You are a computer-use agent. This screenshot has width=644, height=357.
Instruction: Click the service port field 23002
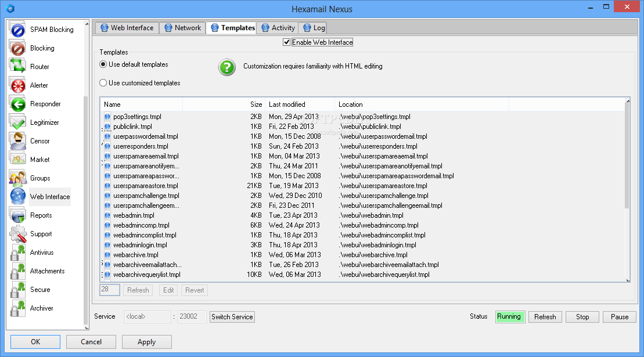(192, 317)
